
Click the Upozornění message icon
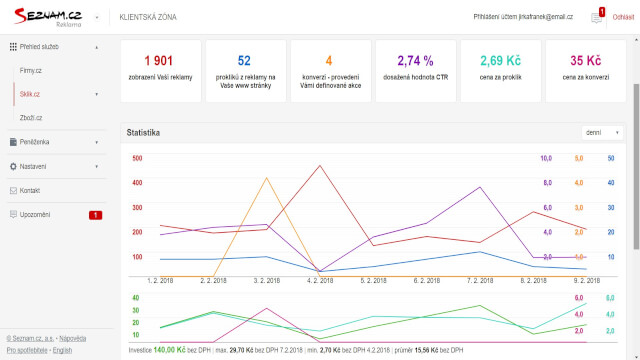(x=13, y=214)
